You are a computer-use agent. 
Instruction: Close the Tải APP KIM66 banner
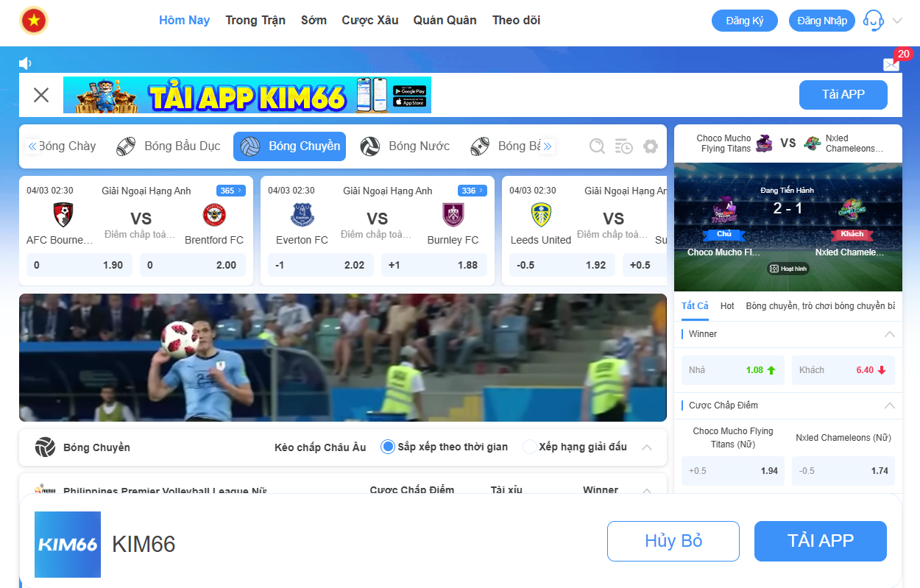click(41, 94)
